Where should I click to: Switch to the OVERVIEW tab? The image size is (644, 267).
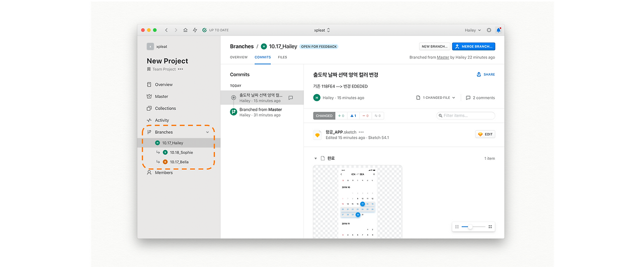tap(238, 57)
